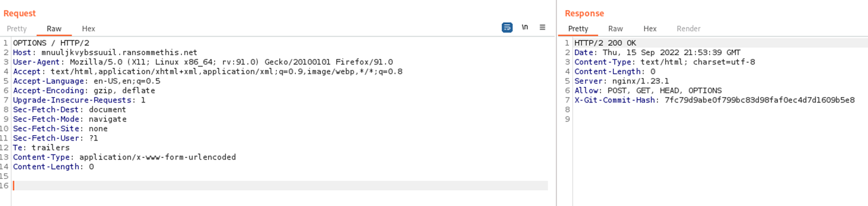
Task: Select the Pretty tab in Response panel
Action: pos(578,29)
